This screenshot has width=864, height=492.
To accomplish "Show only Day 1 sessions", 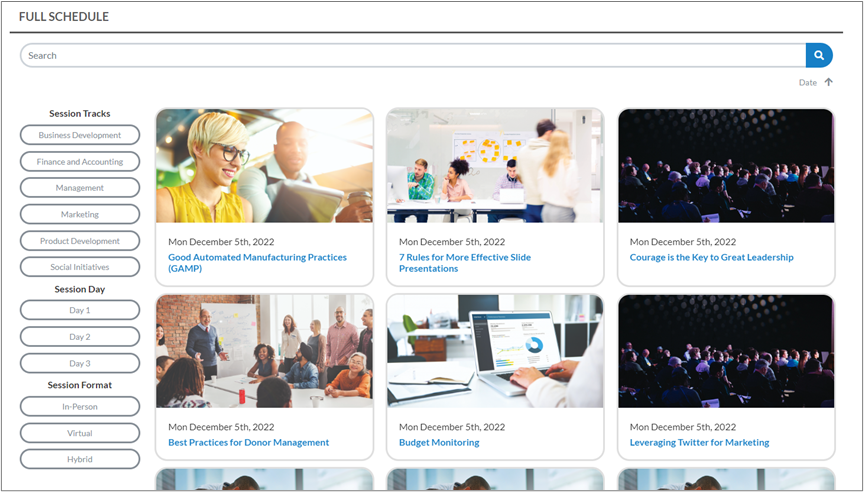I will pyautogui.click(x=80, y=310).
